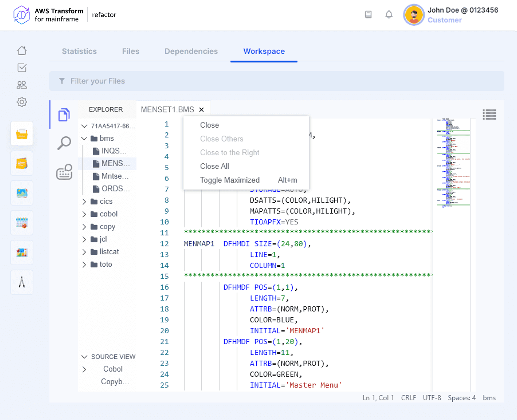Switch to the Statistics tab
This screenshot has height=420, width=517.
pyautogui.click(x=79, y=51)
